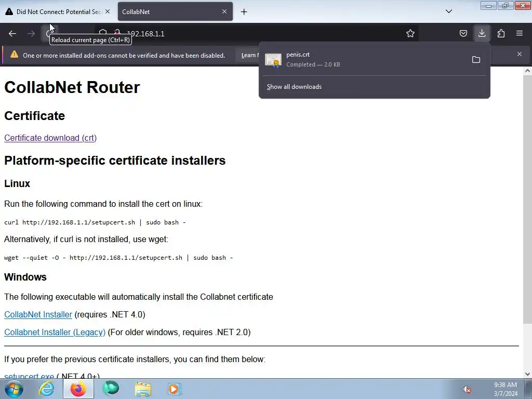Close the Did Not Connect tab
This screenshot has width=532, height=399.
pos(108,11)
